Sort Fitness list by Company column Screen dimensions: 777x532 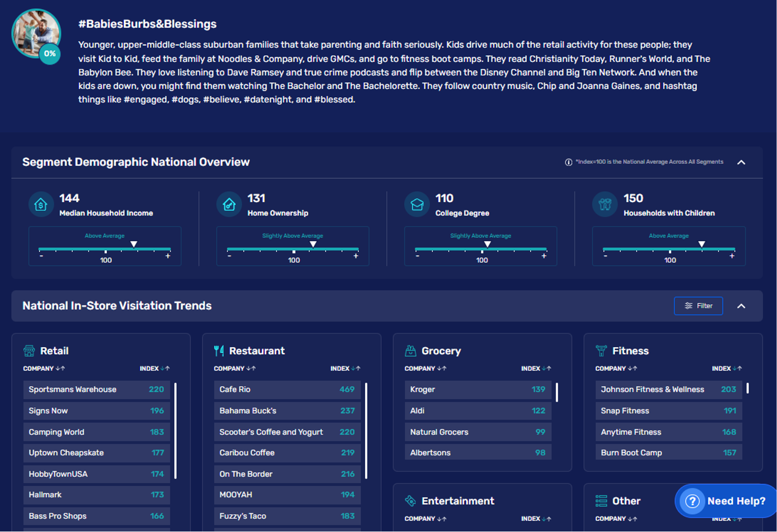[x=616, y=369]
